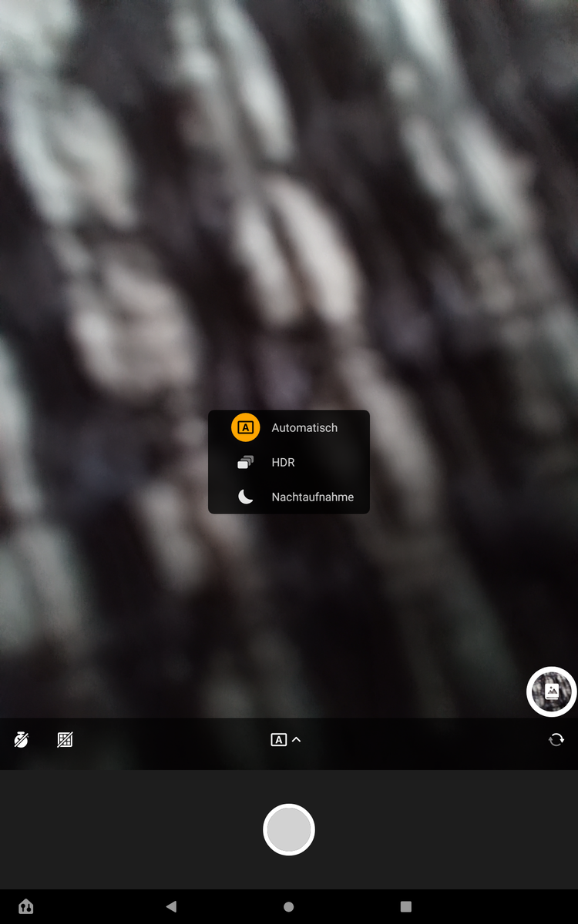The width and height of the screenshot is (578, 924).
Task: Go back with Android back arrow
Action: tap(171, 906)
